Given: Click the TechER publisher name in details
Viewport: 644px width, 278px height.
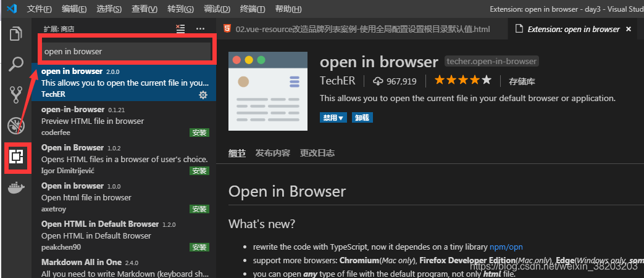Looking at the screenshot, I should click(x=338, y=81).
